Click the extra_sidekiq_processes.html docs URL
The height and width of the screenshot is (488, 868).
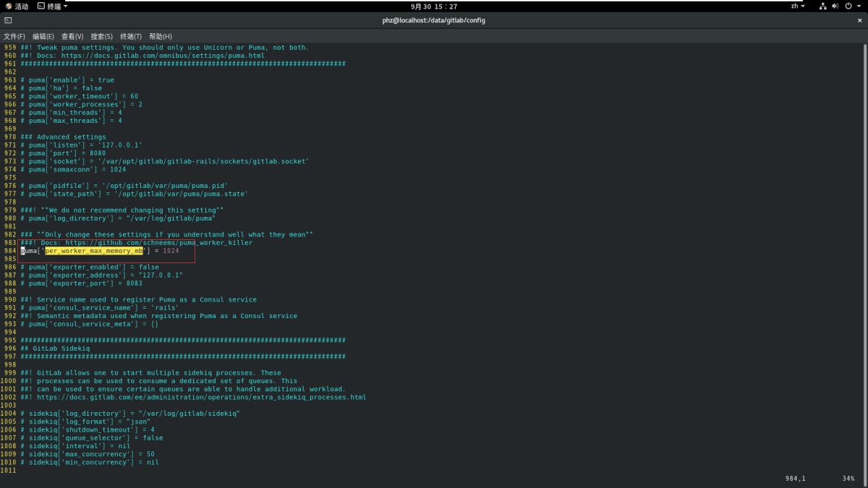point(201,397)
